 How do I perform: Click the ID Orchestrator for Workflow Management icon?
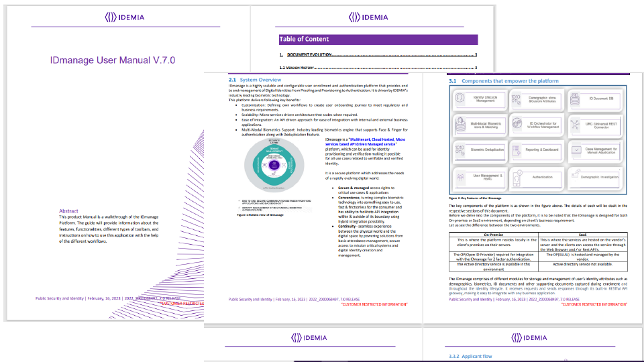coord(517,123)
